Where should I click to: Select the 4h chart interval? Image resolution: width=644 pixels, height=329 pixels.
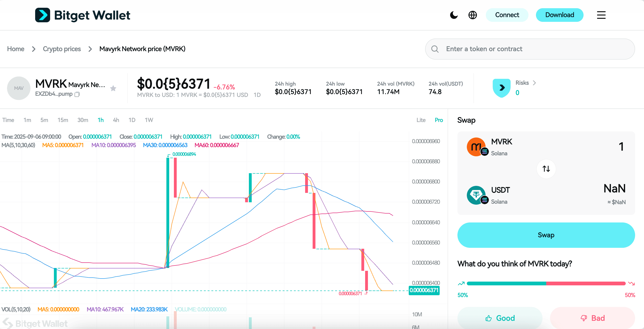(x=116, y=120)
